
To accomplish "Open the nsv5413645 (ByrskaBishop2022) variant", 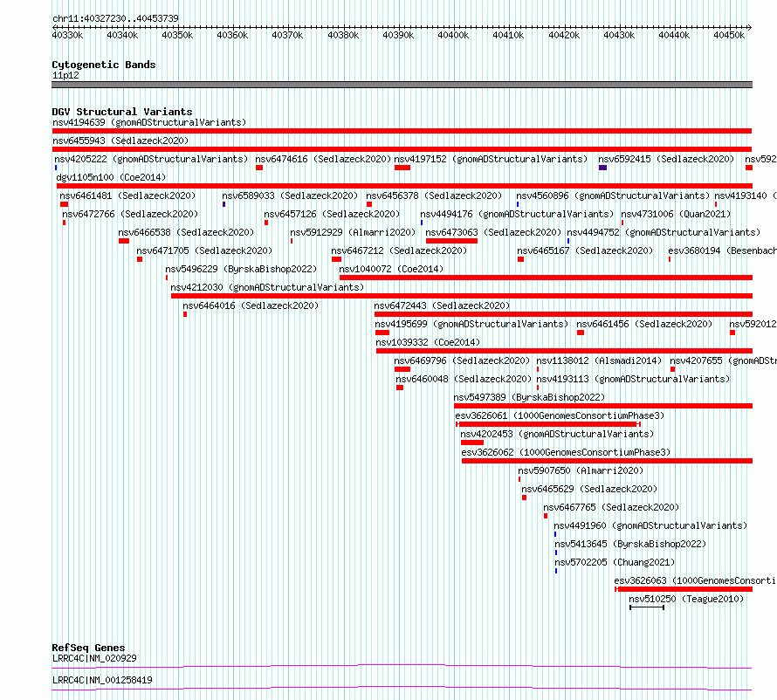I will [x=630, y=544].
